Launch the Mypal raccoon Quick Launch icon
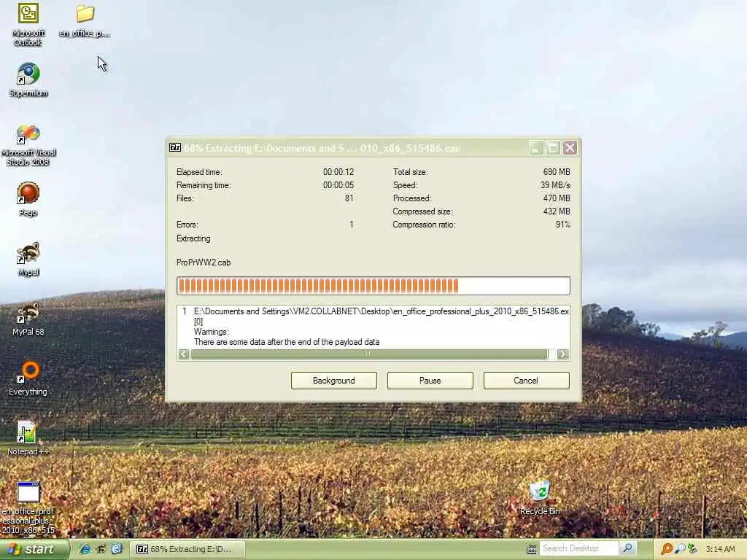 [101, 549]
